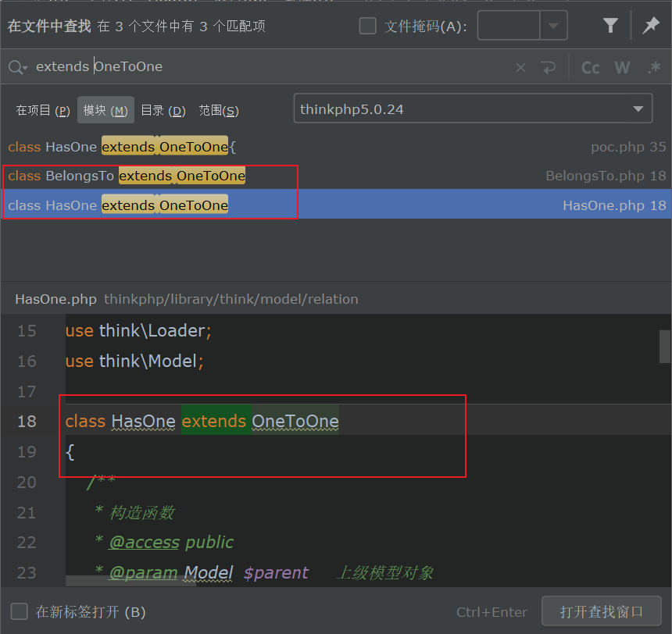This screenshot has height=634, width=672.
Task: Enable the 在新标签打开 checkbox
Action: [20, 611]
